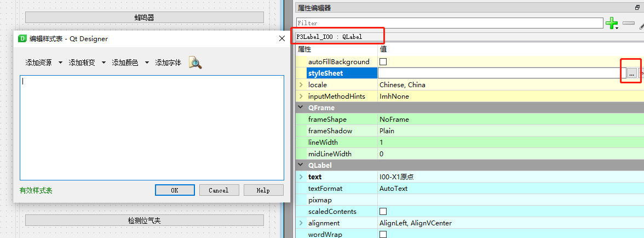Image resolution: width=644 pixels, height=238 pixels.
Task: Select the textFormat property row
Action: (x=469, y=188)
